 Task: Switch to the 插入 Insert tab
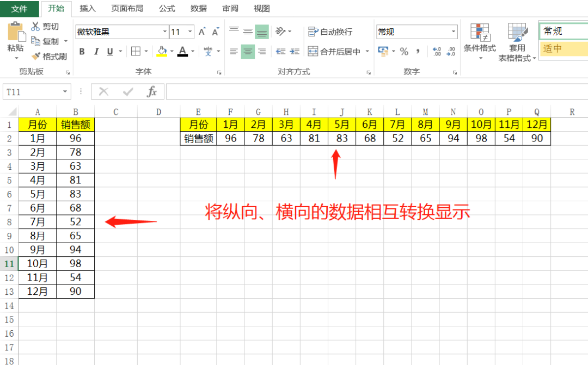87,9
